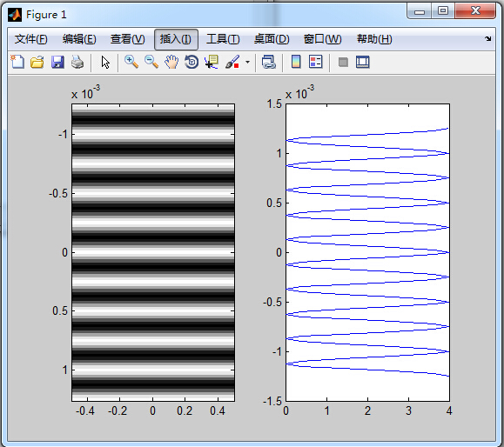Toggle the Data Cursor tool
The width and height of the screenshot is (504, 447).
tap(212, 62)
